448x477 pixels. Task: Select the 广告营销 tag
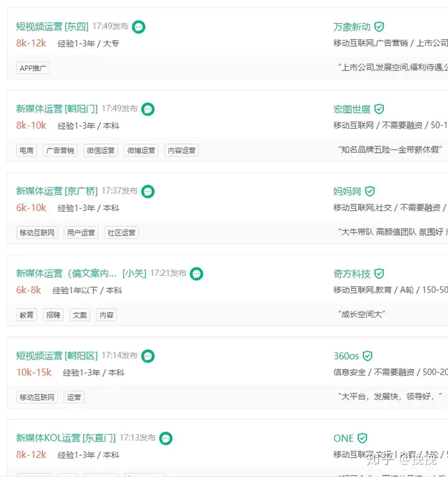pyautogui.click(x=60, y=150)
